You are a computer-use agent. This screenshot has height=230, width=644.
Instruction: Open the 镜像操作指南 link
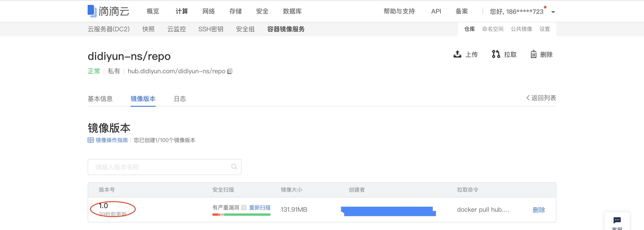click(x=112, y=140)
